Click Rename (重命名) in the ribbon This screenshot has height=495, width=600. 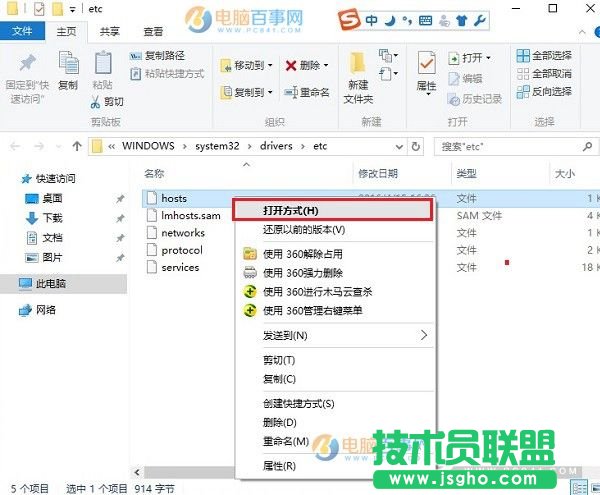click(307, 92)
